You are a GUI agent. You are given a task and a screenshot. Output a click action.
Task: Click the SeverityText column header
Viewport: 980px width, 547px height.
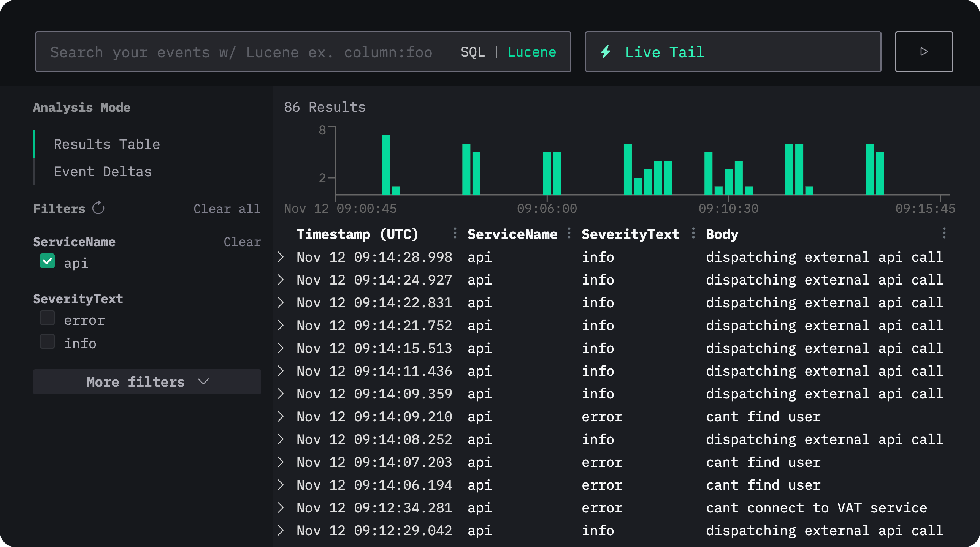coord(630,234)
